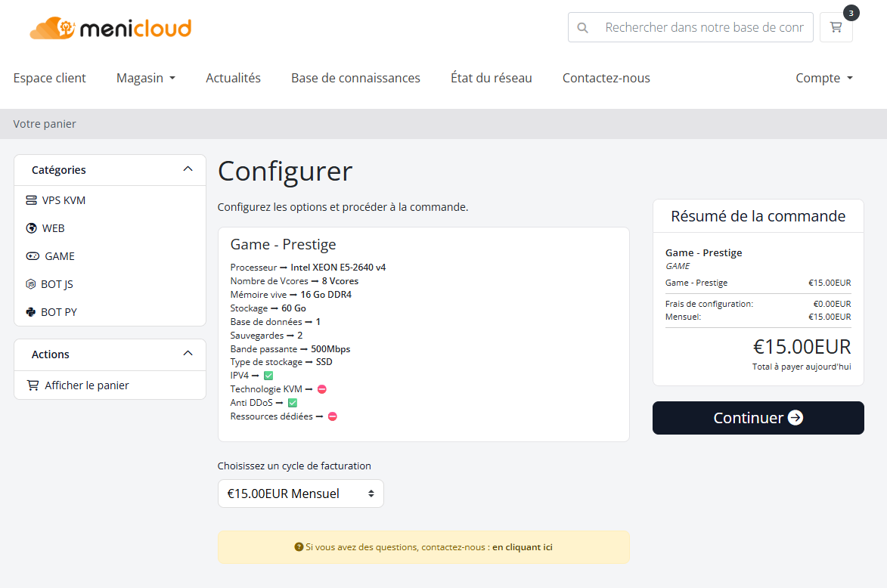Viewport: 887px width, 588px height.
Task: Click the menicloud logo
Action: pyautogui.click(x=111, y=28)
